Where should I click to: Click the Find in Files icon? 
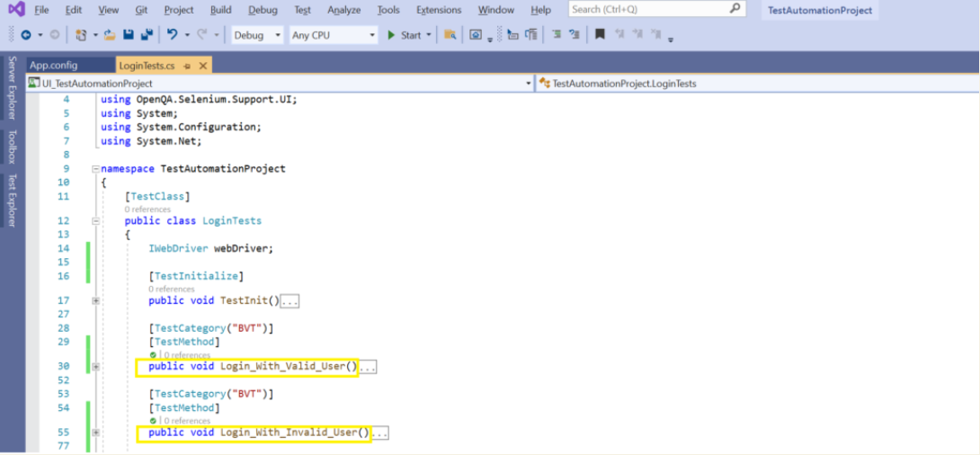450,35
